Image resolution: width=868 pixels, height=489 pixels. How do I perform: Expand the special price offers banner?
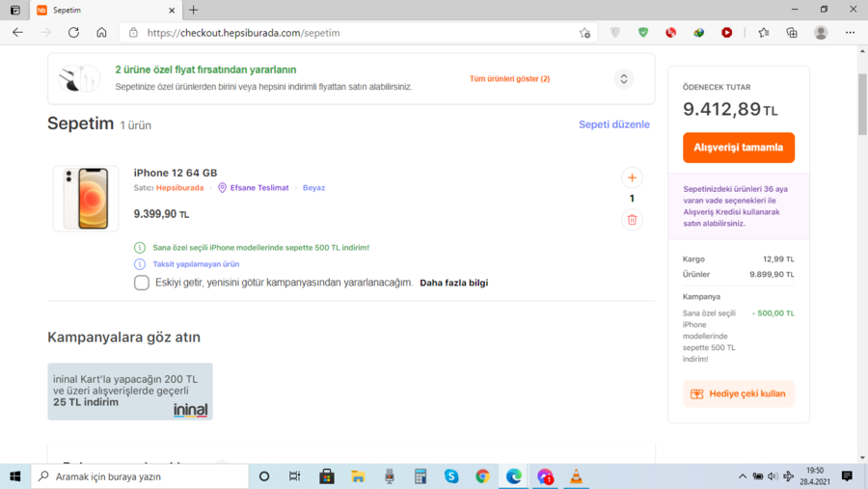(623, 79)
